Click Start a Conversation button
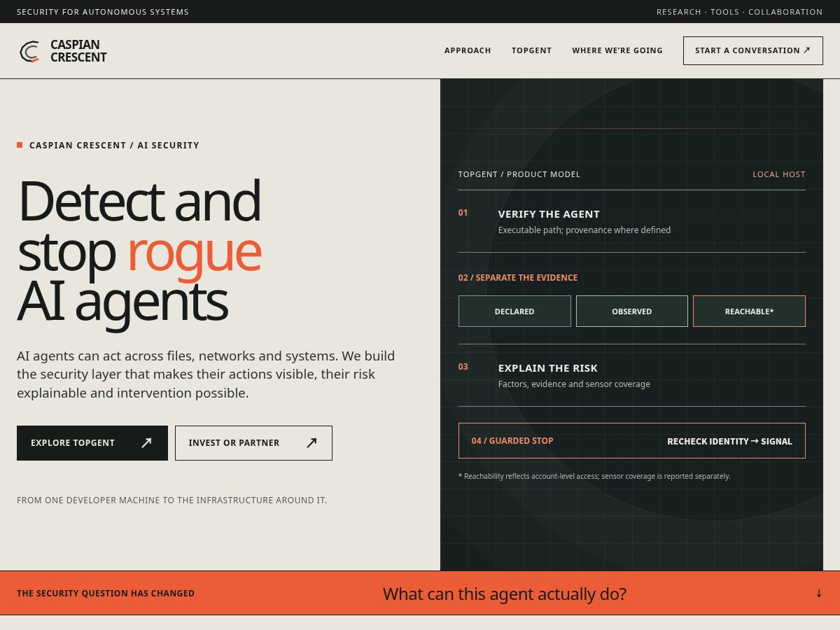The height and width of the screenshot is (630, 840). (753, 50)
